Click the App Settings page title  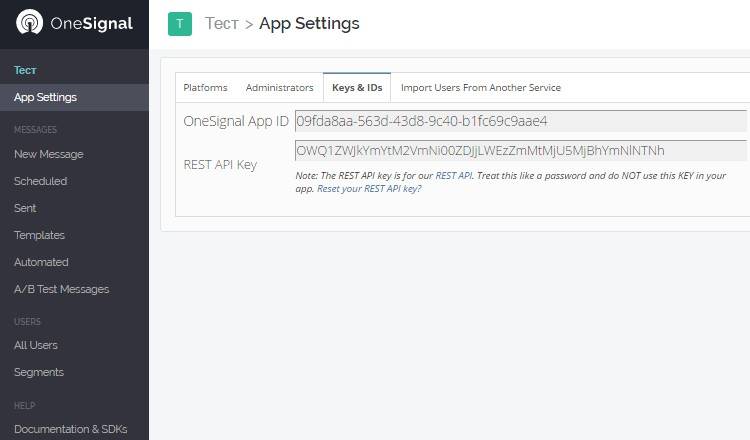pos(309,23)
